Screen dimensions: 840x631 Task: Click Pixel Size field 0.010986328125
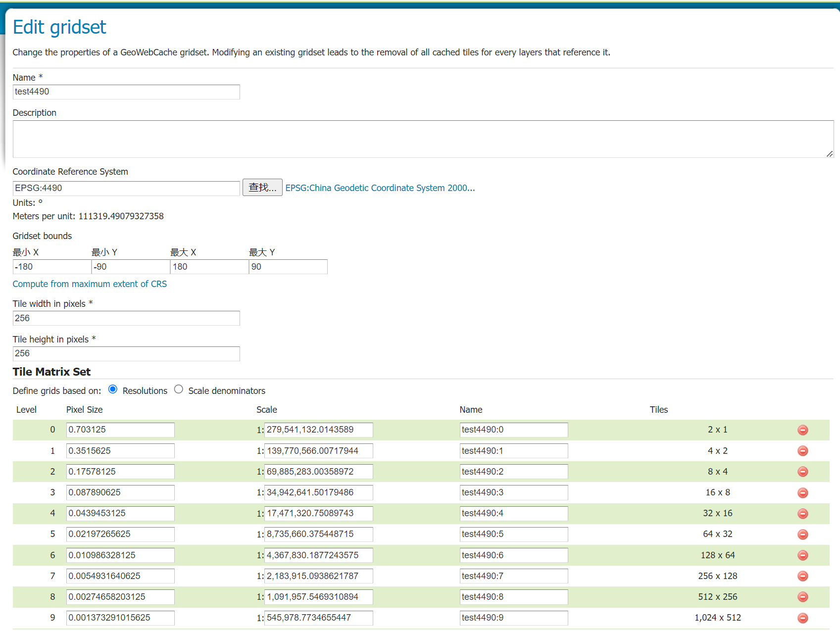pos(120,555)
